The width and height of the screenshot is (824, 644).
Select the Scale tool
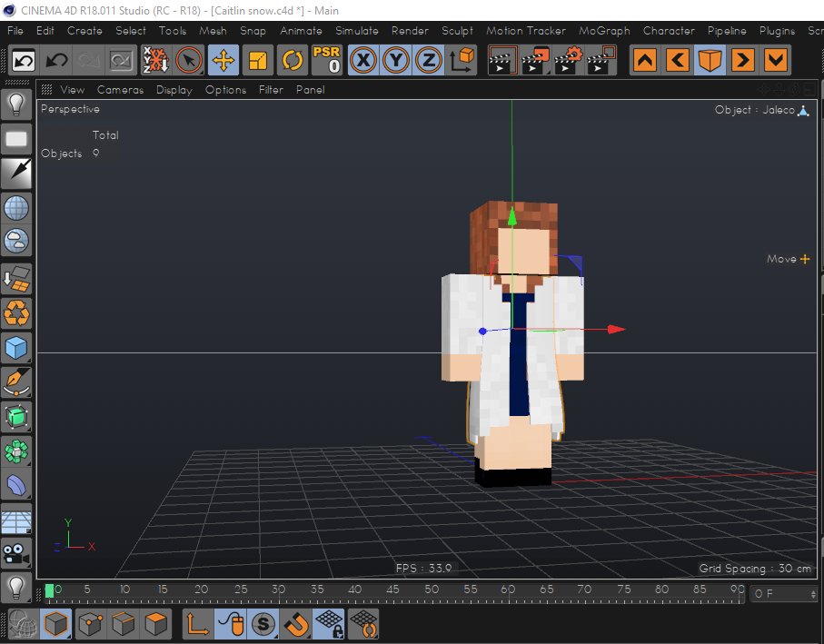[257, 61]
